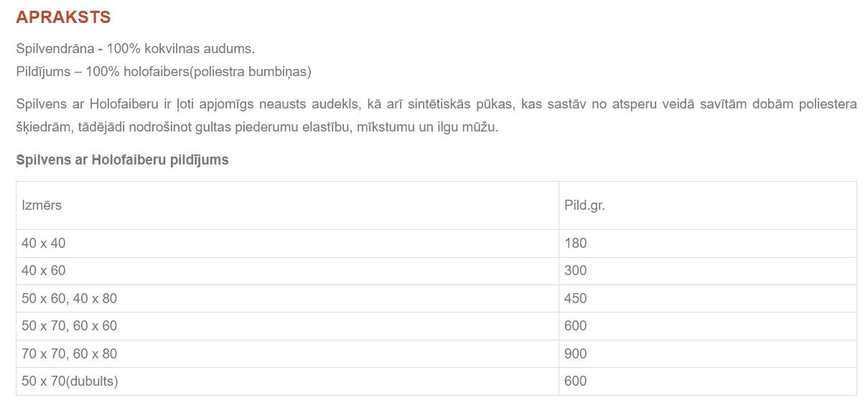Click the Spilvendrāna cotton fabric line
This screenshot has width=868, height=403.
click(136, 49)
